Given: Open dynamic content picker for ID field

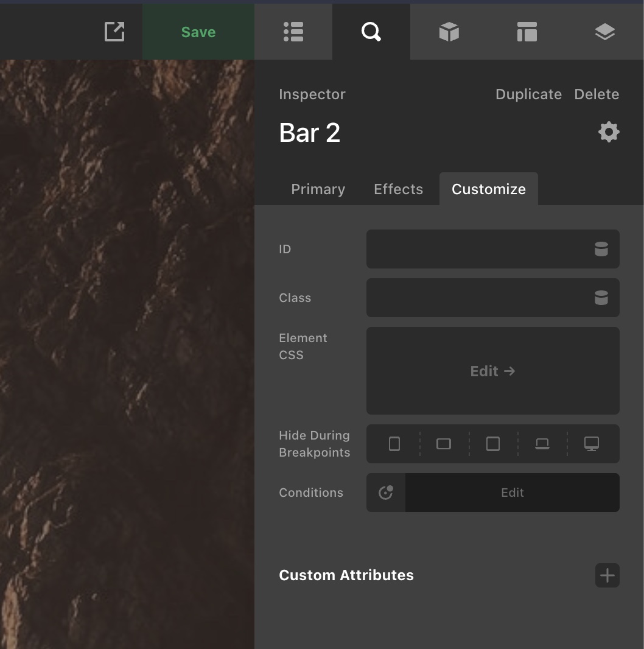Looking at the screenshot, I should coord(601,249).
